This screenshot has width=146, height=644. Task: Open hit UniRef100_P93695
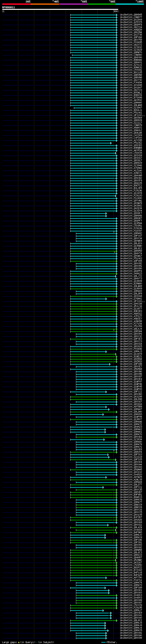pyautogui.click(x=131, y=42)
